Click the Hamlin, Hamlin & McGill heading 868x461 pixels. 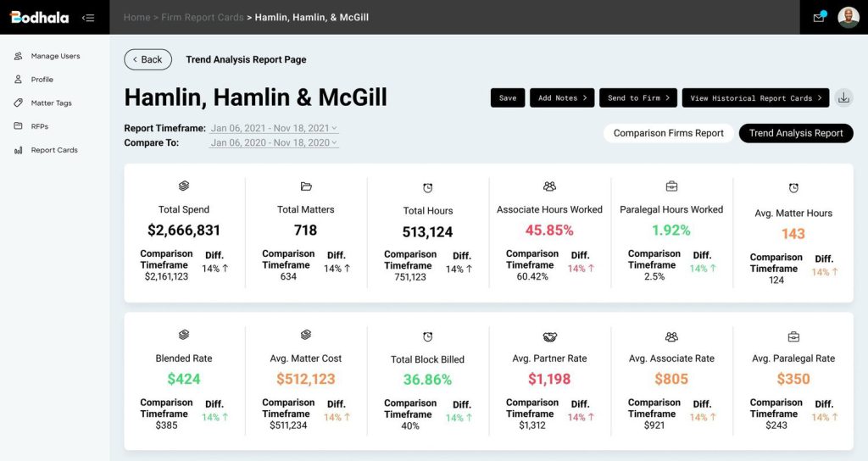point(255,97)
